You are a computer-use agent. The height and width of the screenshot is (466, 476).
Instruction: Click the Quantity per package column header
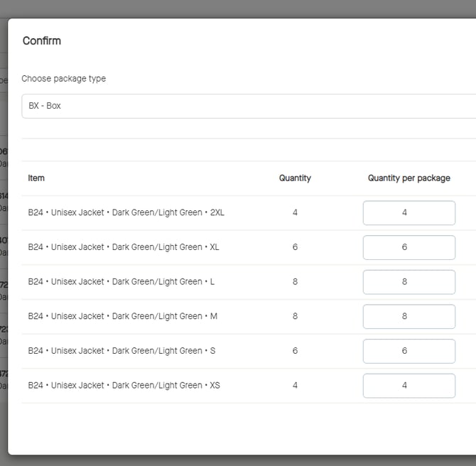click(409, 178)
